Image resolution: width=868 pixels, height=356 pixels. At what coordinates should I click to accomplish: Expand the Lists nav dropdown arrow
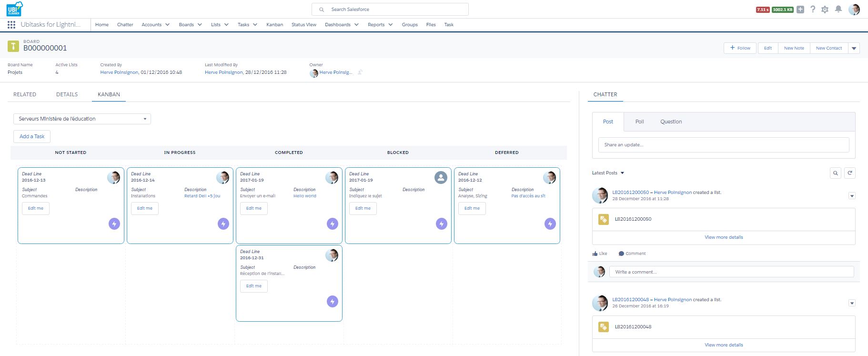click(226, 25)
